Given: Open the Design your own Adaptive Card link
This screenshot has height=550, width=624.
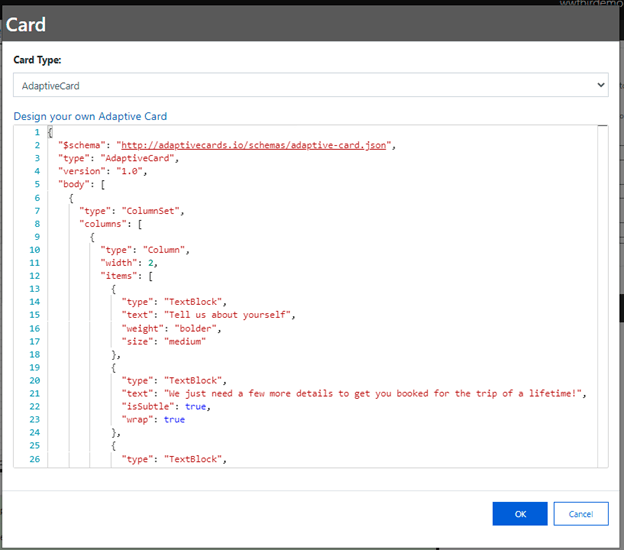Looking at the screenshot, I should pos(90,116).
